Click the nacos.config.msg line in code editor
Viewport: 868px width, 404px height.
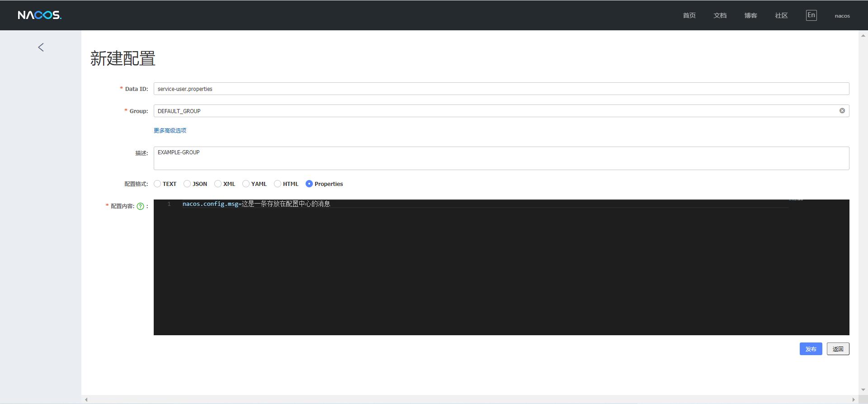pos(256,204)
